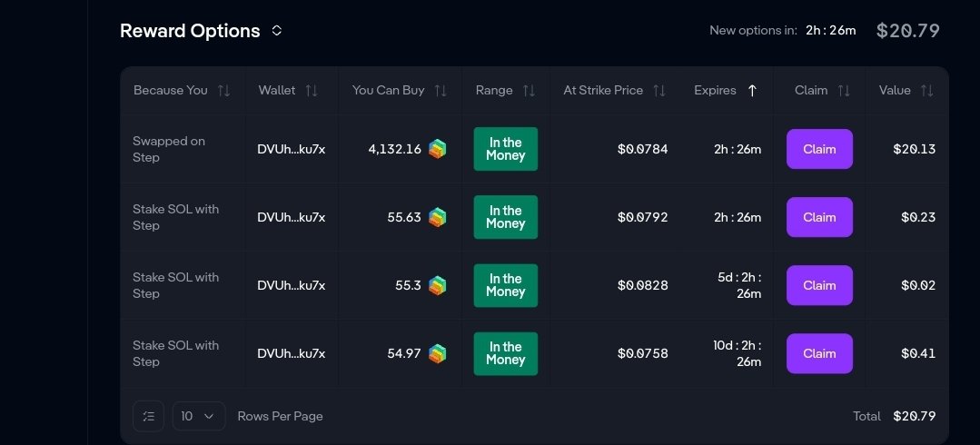980x445 pixels.
Task: Sort by the Value column
Action: [927, 91]
